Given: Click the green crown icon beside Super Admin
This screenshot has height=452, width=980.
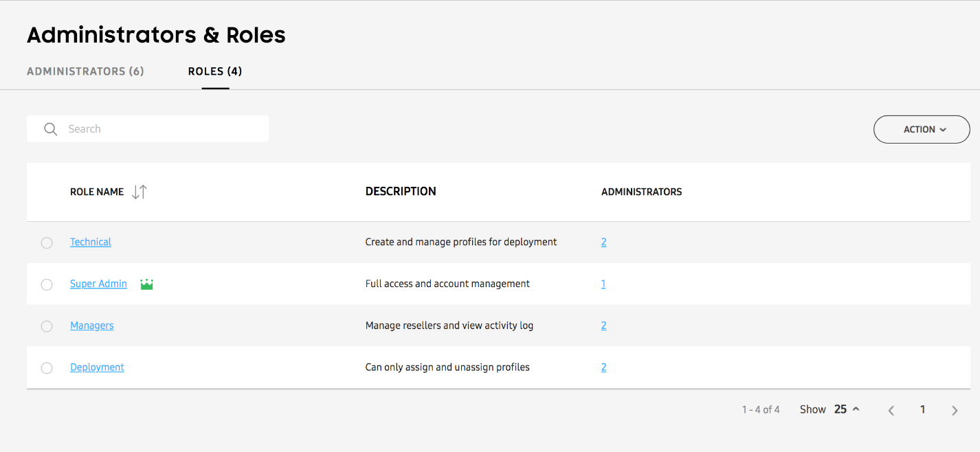Looking at the screenshot, I should (x=146, y=284).
